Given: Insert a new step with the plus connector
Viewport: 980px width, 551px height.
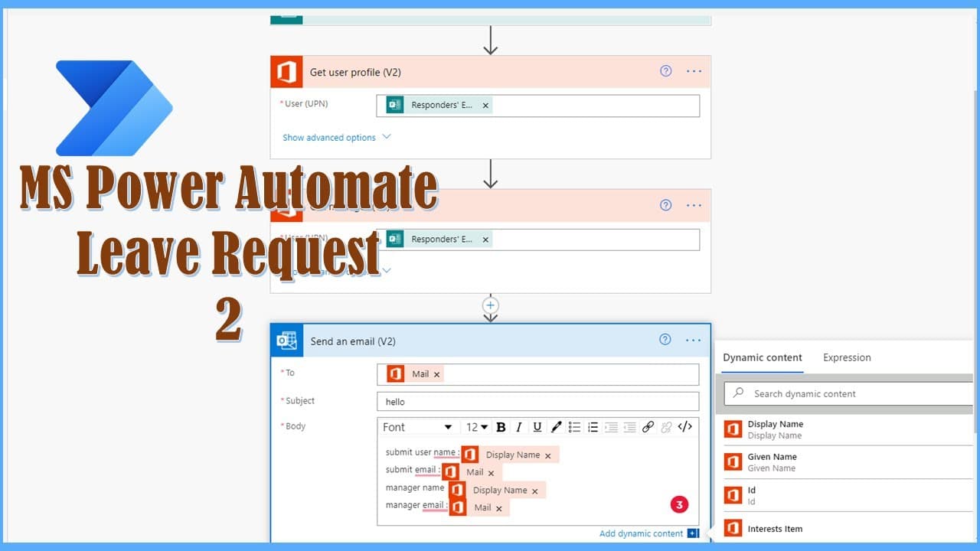Looking at the screenshot, I should [491, 305].
